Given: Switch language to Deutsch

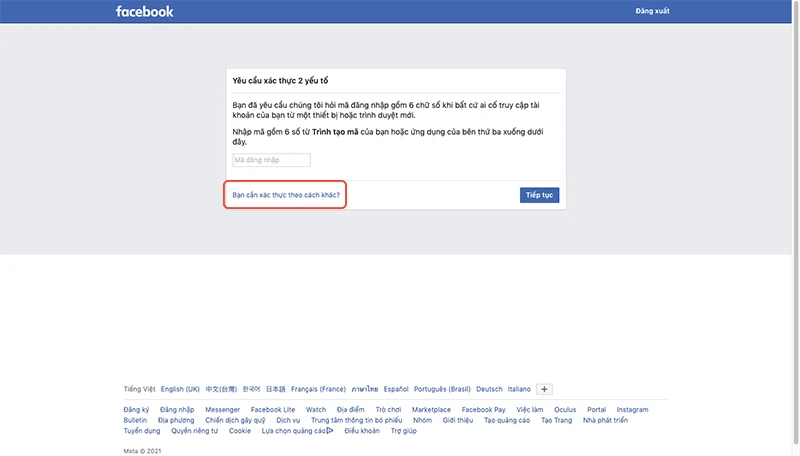Looking at the screenshot, I should [489, 389].
